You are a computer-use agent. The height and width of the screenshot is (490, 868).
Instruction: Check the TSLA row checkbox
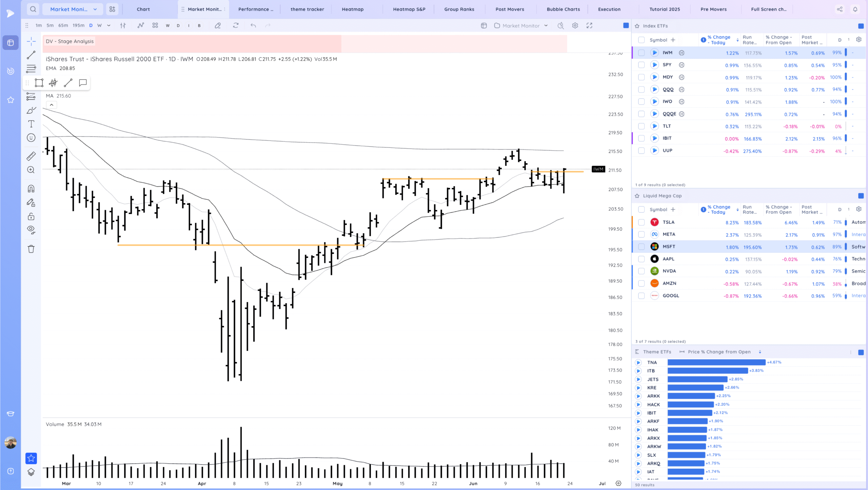[x=641, y=222]
